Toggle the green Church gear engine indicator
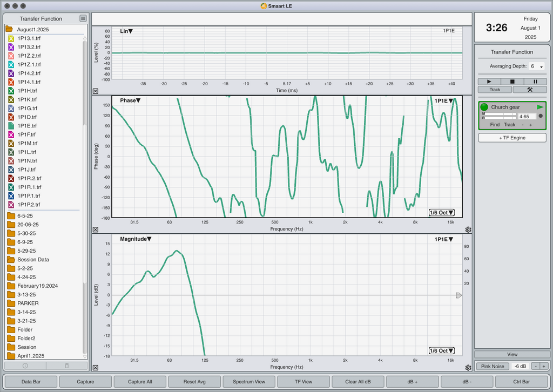The image size is (553, 392). [484, 107]
